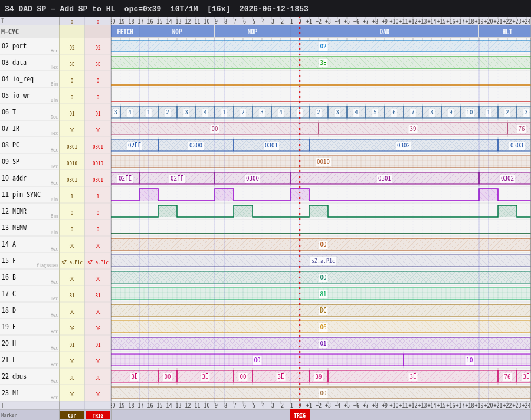Screen dimensions: 531x420
Task: Click the IR value 39 segment
Action: pos(413,129)
